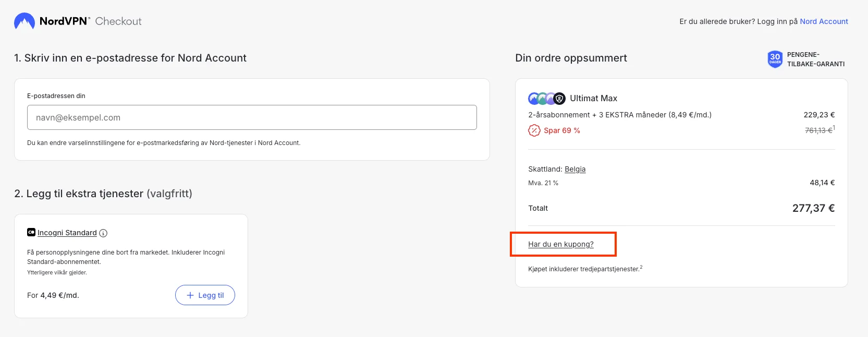Click the Spar 69 % text
The width and height of the screenshot is (868, 337).
tap(562, 130)
